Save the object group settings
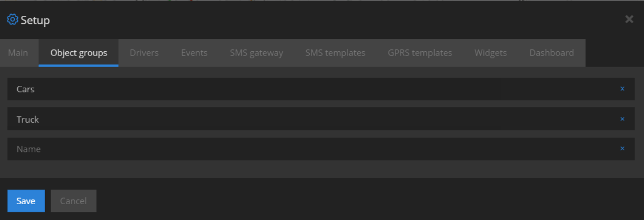The width and height of the screenshot is (644, 220). coord(26,201)
